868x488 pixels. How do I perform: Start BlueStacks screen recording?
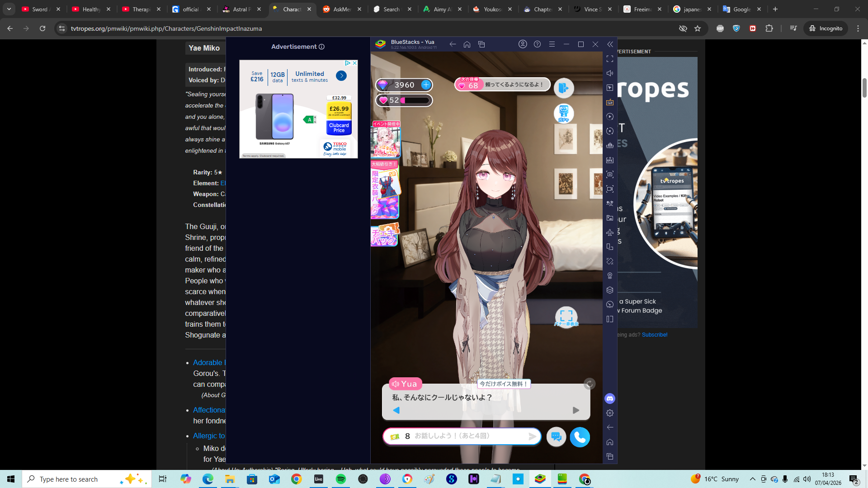pos(610,189)
